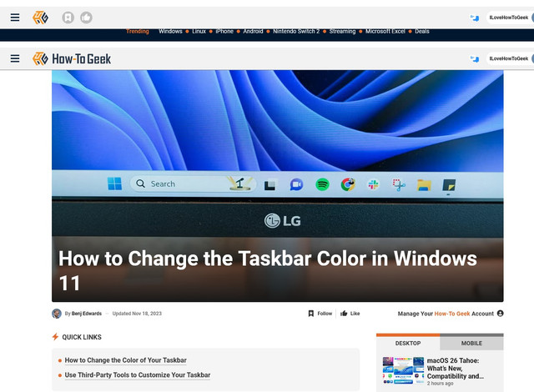Click the Spotify icon in the pictured taskbar
The width and height of the screenshot is (534, 392).
point(322,184)
